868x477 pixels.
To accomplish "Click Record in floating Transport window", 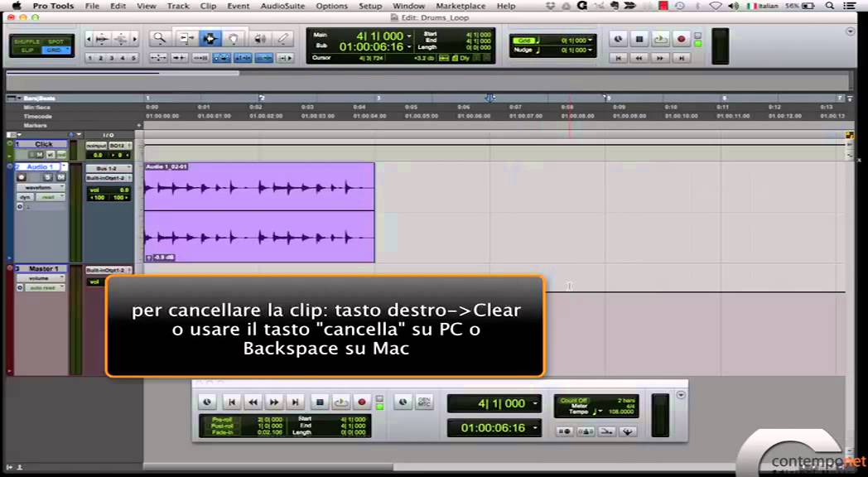I will [362, 402].
